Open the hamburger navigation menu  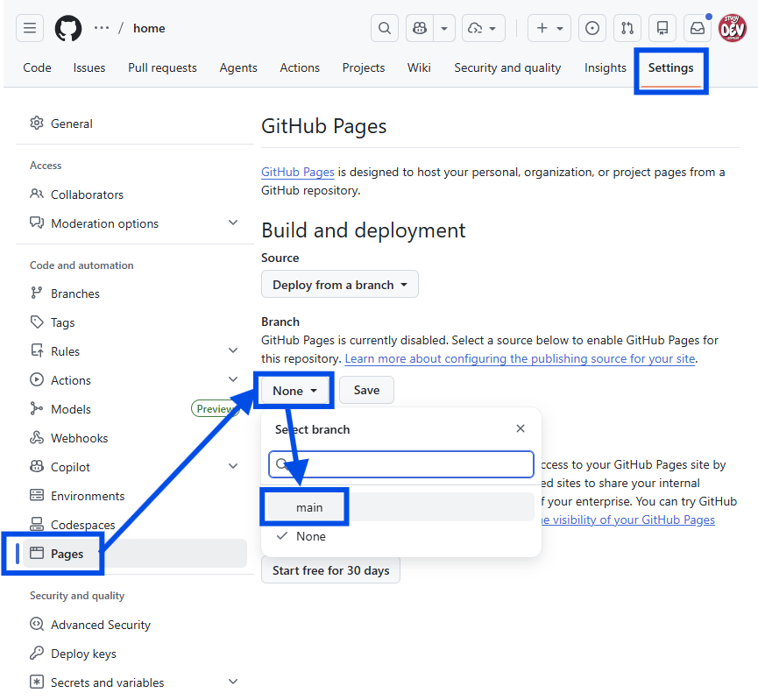click(x=30, y=28)
